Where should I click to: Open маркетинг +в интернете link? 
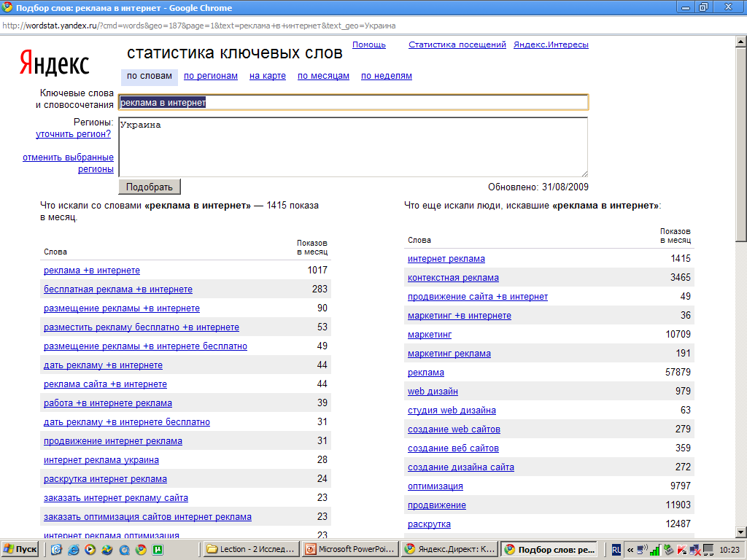tap(460, 316)
